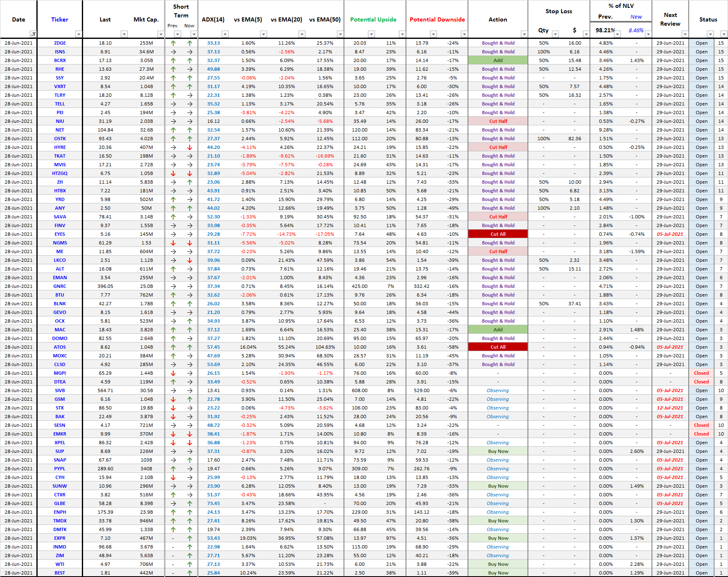The image size is (728, 577).
Task: Click the STX row Prev. red down arrow
Action: click(173, 408)
